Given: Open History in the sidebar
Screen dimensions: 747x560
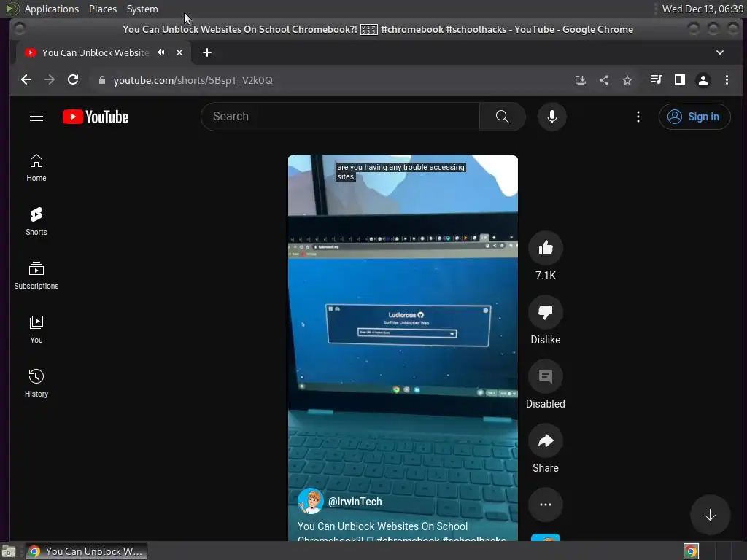Looking at the screenshot, I should pos(36,384).
